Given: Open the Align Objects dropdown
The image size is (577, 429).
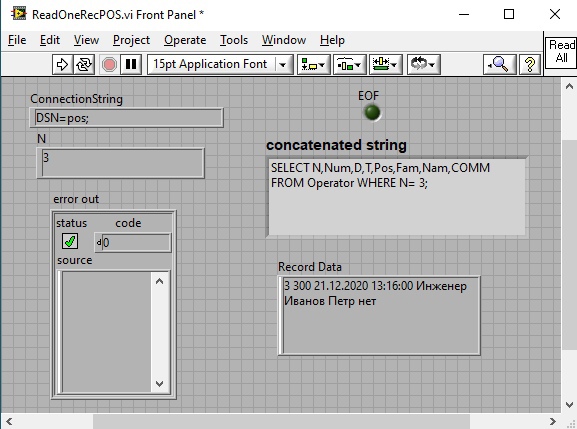Looking at the screenshot, I should [x=314, y=64].
